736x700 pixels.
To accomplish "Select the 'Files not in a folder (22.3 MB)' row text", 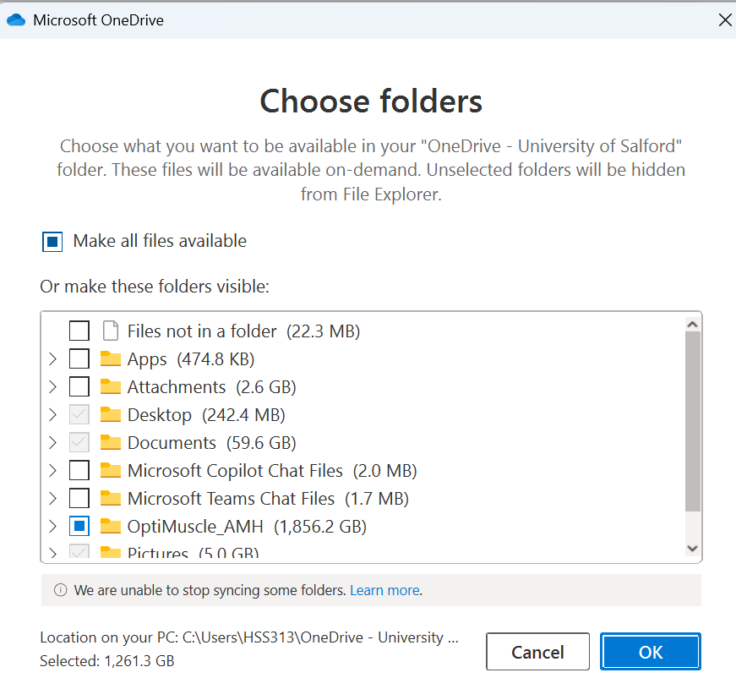I will tap(243, 331).
